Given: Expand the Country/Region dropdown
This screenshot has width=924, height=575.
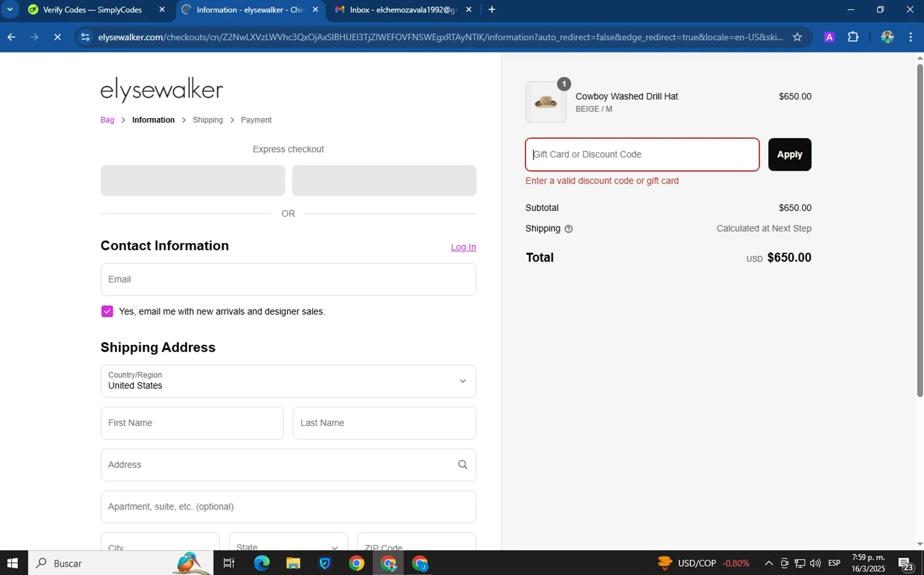Looking at the screenshot, I should tap(288, 381).
